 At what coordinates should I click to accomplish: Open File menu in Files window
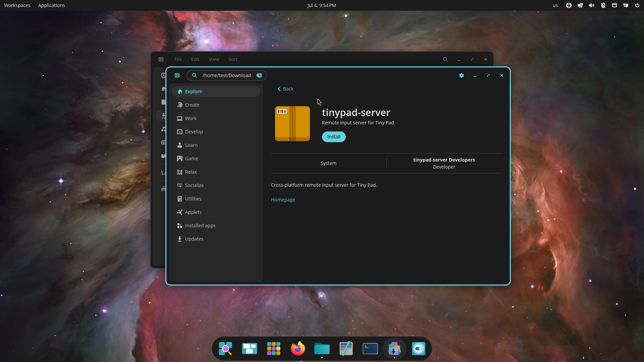point(178,59)
